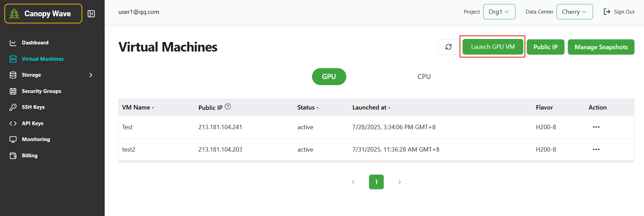Image resolution: width=644 pixels, height=216 pixels.
Task: Select page 1 in pagination
Action: pos(376,182)
